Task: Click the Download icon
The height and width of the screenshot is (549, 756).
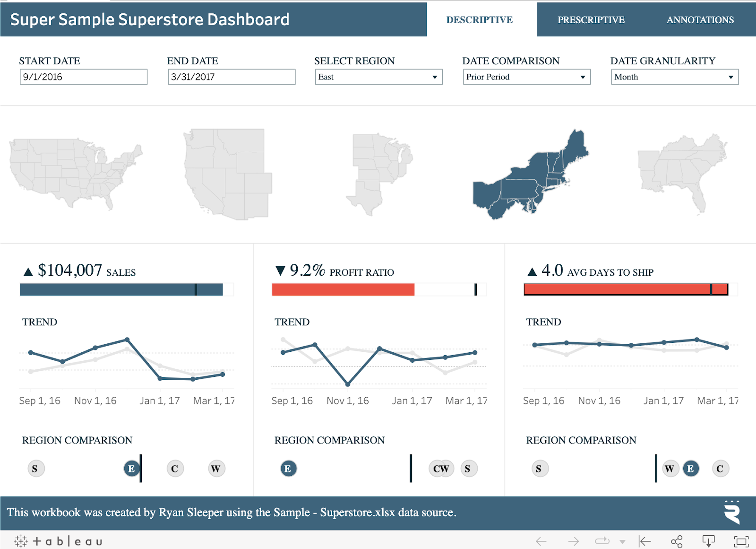Action: coord(708,541)
